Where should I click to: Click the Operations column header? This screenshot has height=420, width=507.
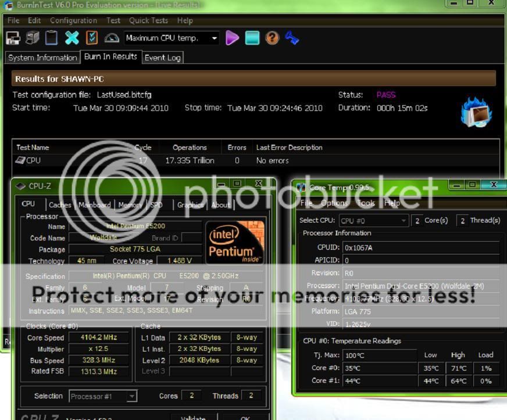coord(190,148)
